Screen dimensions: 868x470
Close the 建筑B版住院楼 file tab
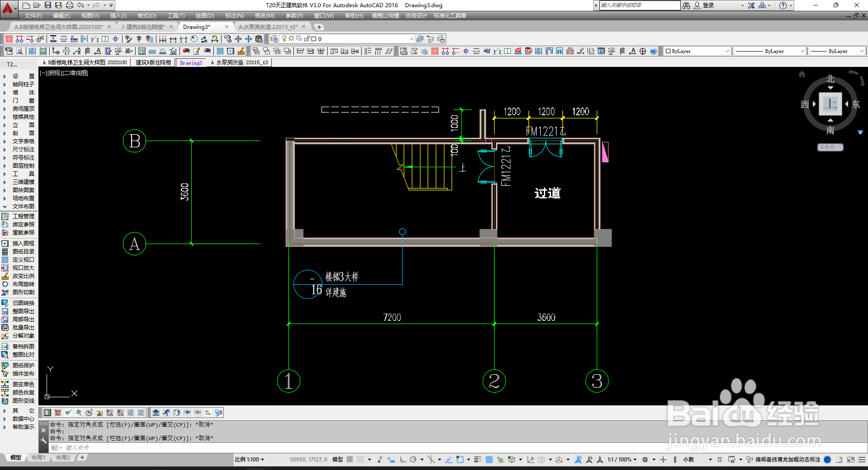pos(171,27)
